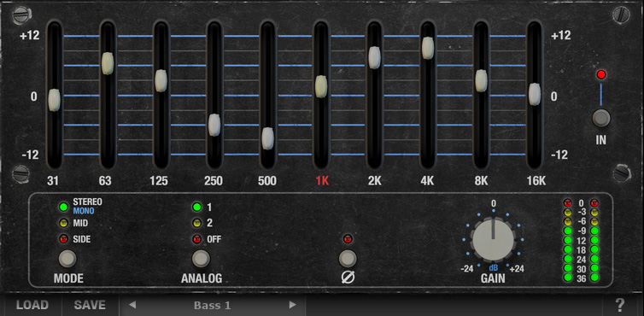Click the 250 frequency label
This screenshot has width=644, height=316.
[214, 181]
